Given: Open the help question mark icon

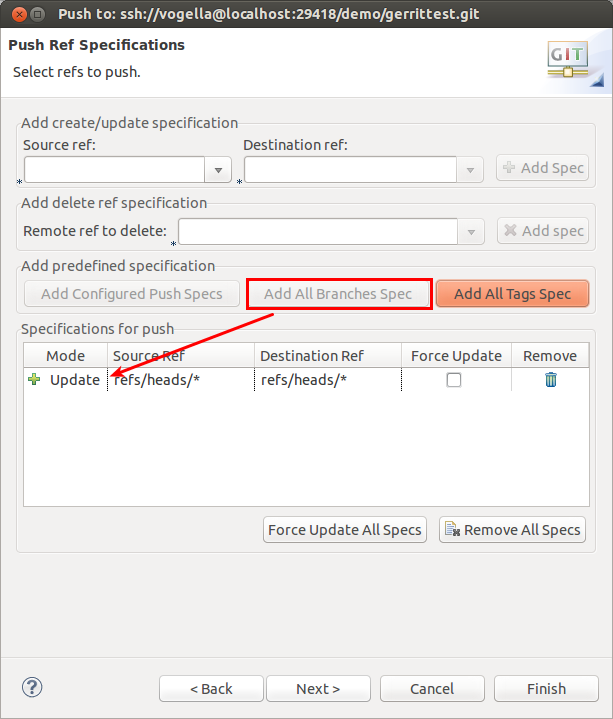Looking at the screenshot, I should 32,687.
